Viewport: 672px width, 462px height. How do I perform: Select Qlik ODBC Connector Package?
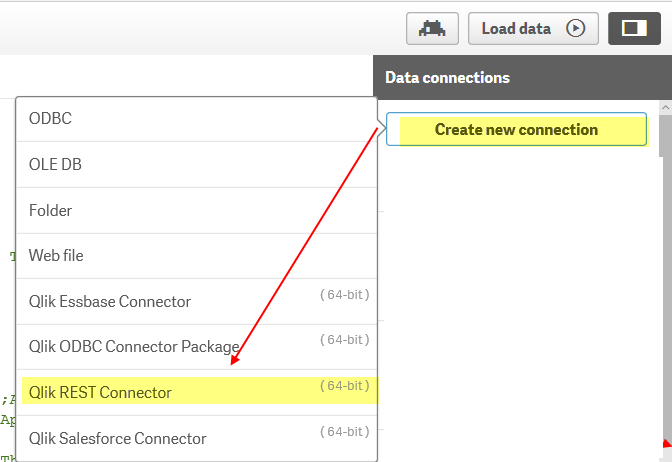134,347
